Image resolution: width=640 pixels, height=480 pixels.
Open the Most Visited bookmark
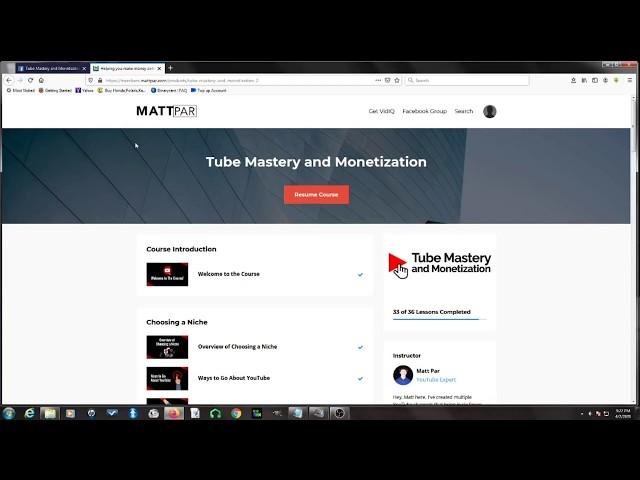pos(21,91)
